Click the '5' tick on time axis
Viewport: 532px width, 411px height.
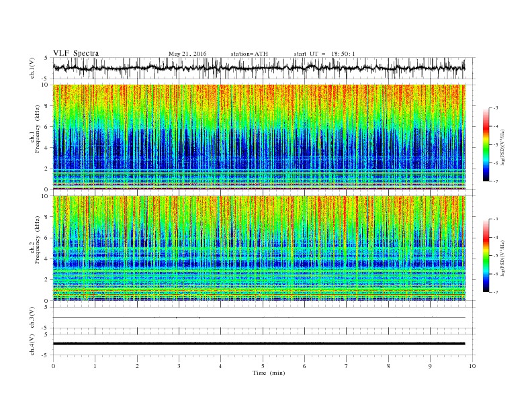(x=263, y=366)
